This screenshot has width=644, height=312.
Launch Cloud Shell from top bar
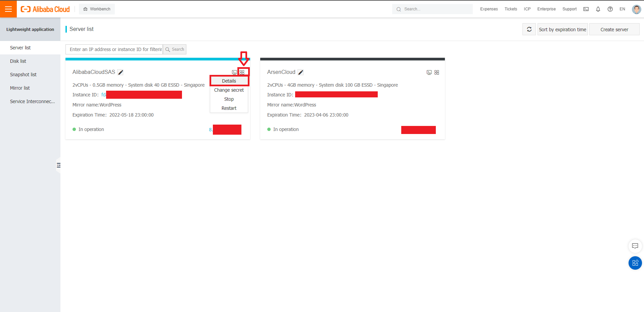pos(586,9)
